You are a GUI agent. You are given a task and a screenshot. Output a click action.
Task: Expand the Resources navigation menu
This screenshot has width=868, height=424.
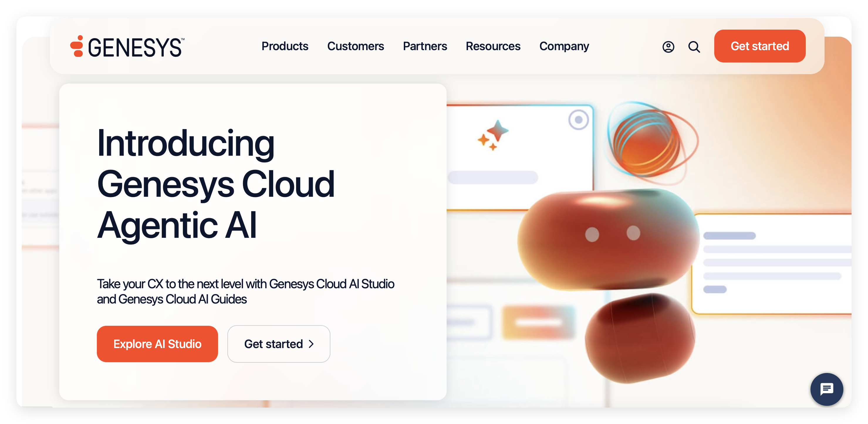pyautogui.click(x=493, y=46)
